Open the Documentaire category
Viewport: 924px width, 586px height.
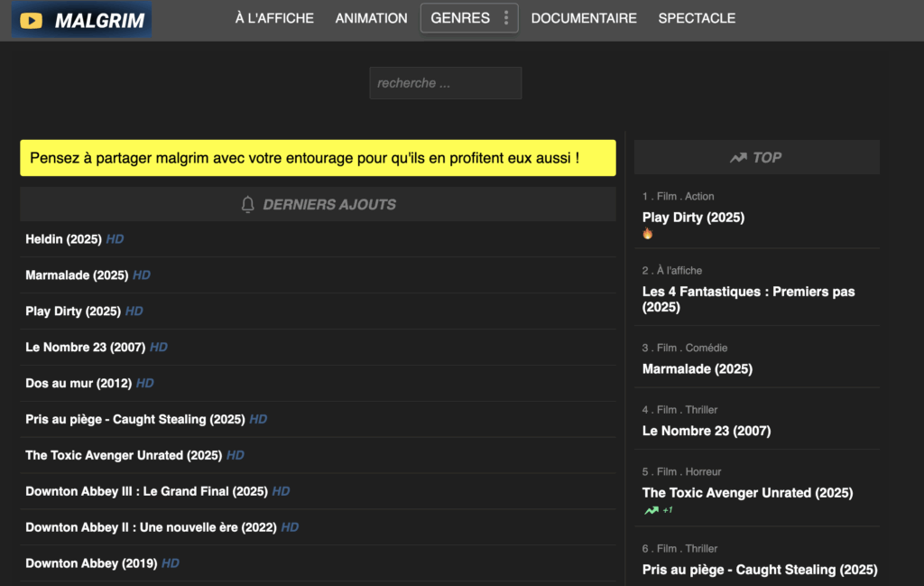pyautogui.click(x=584, y=18)
